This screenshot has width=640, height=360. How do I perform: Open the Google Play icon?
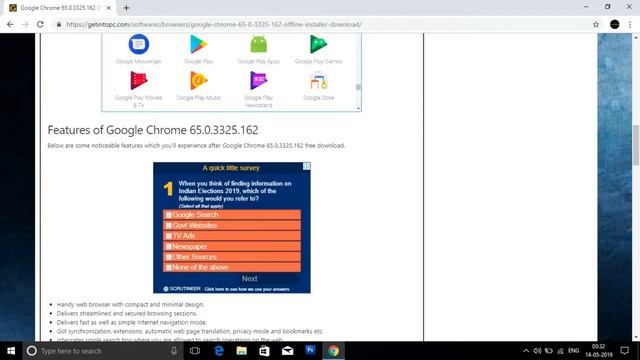click(198, 44)
